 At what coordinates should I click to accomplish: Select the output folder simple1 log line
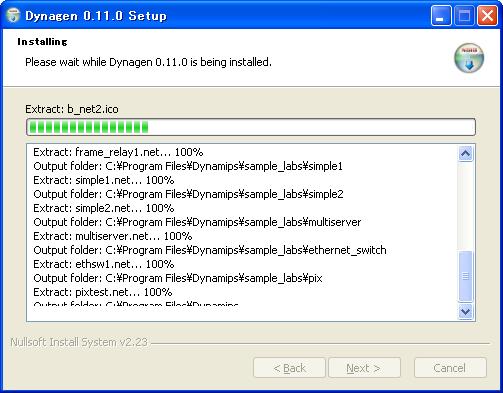coord(188,166)
